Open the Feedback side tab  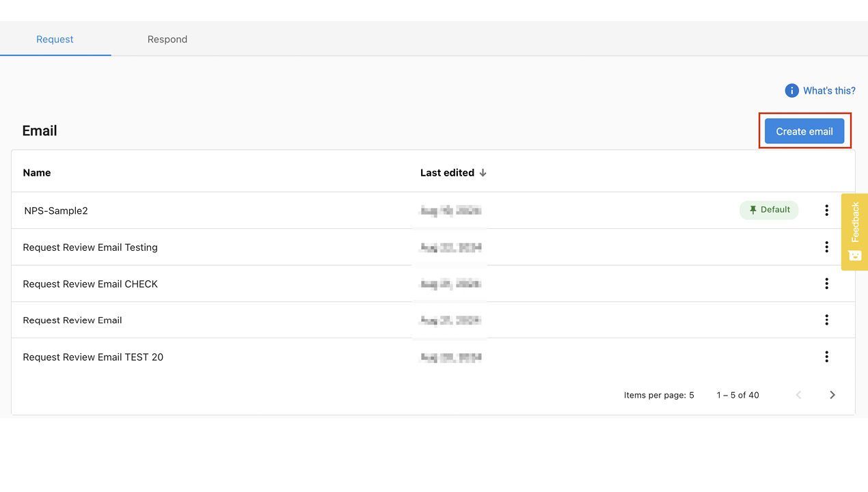[854, 232]
